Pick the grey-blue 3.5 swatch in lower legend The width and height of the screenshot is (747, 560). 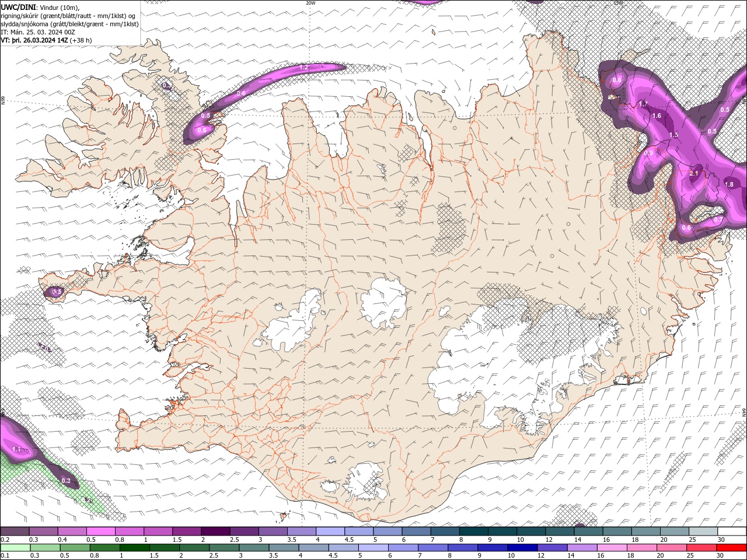point(284,548)
